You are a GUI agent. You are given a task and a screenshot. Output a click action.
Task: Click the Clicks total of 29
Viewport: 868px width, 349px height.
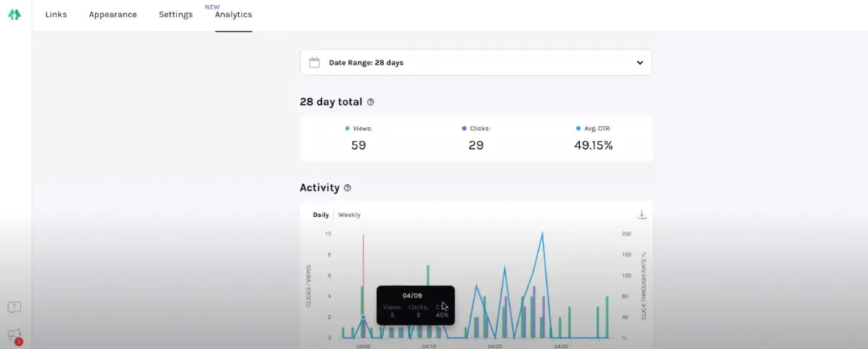[x=476, y=145]
